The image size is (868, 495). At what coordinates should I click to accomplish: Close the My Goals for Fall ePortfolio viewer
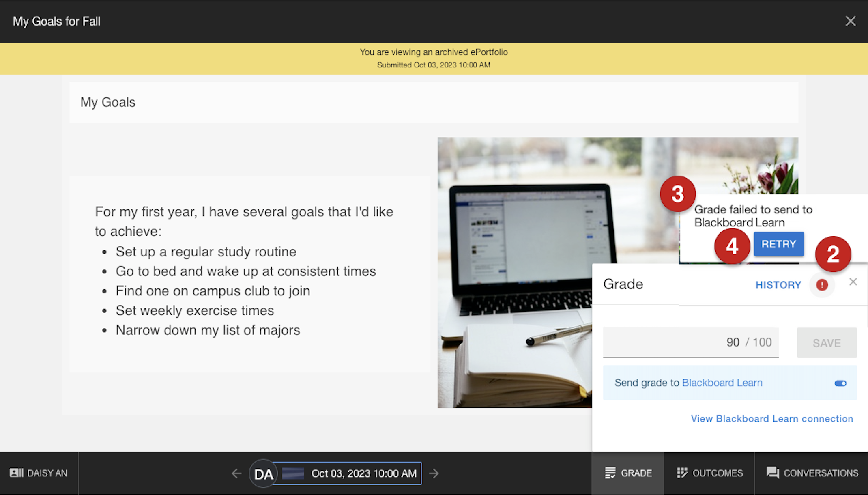coord(851,21)
